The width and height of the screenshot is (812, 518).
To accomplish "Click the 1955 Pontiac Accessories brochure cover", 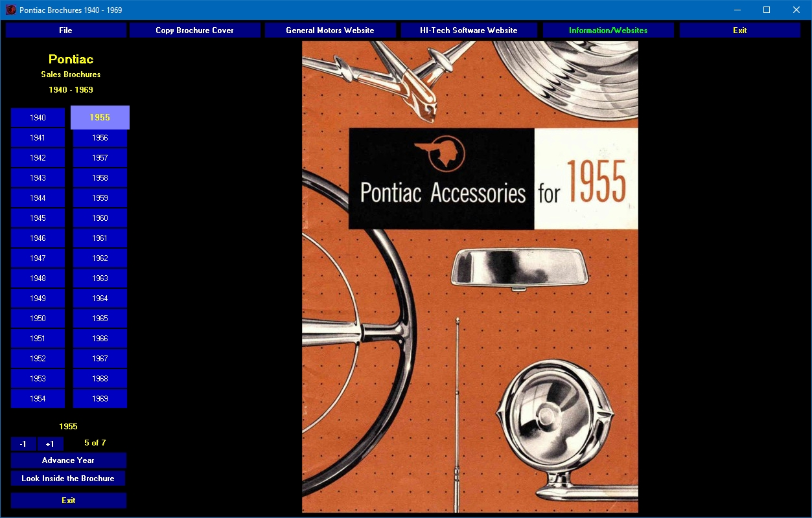I will tap(470, 276).
